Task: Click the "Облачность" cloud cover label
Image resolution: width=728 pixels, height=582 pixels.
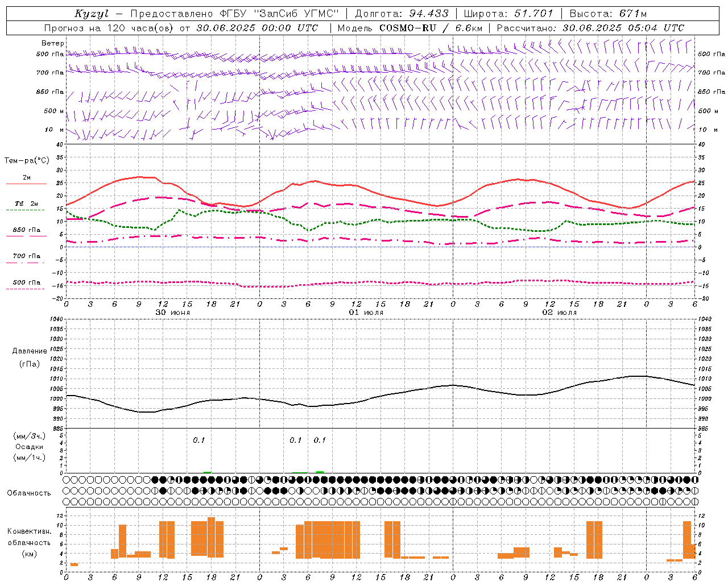Action: click(29, 493)
